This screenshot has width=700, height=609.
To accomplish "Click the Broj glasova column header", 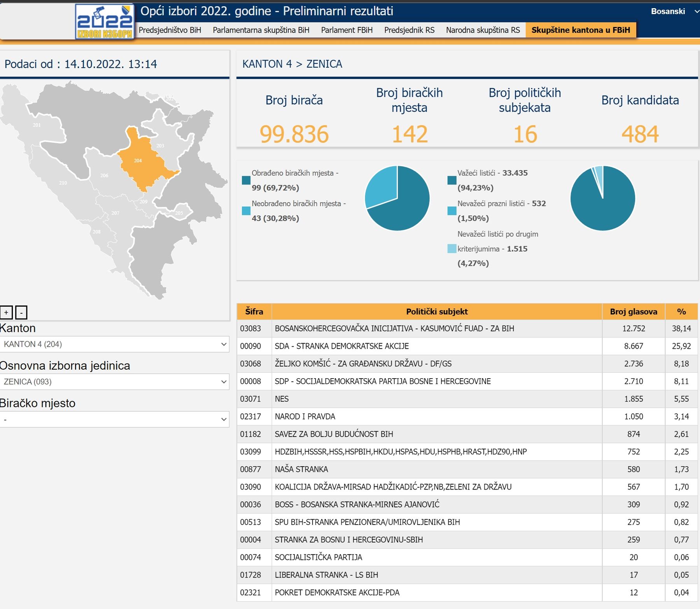I will click(633, 312).
